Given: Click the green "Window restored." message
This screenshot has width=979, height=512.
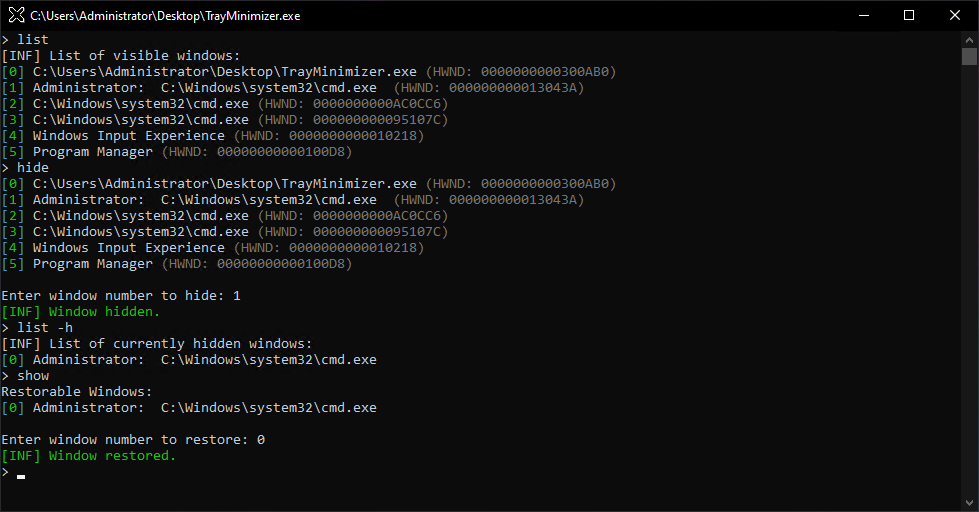Looking at the screenshot, I should click(x=112, y=456).
